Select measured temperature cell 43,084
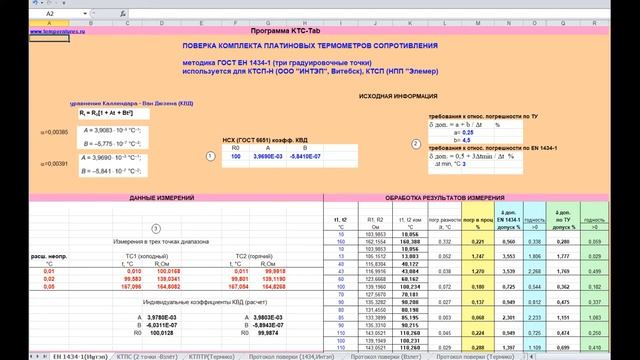 tap(410, 271)
